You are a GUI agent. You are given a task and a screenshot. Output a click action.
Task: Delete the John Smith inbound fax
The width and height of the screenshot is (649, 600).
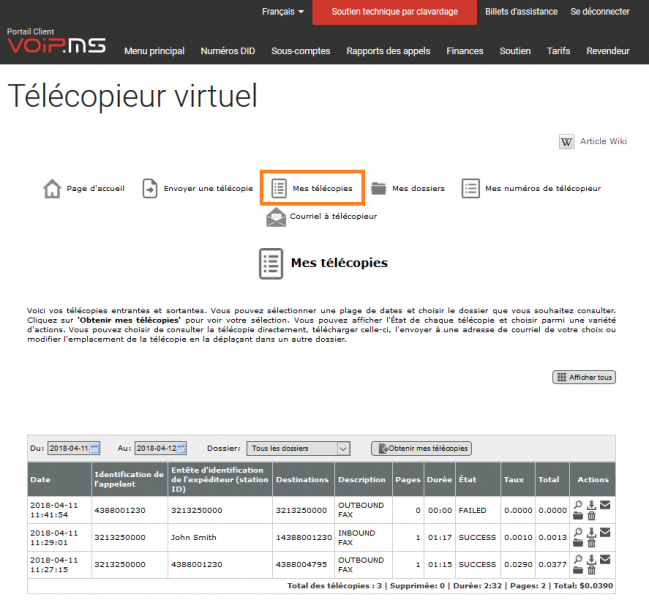tap(591, 543)
